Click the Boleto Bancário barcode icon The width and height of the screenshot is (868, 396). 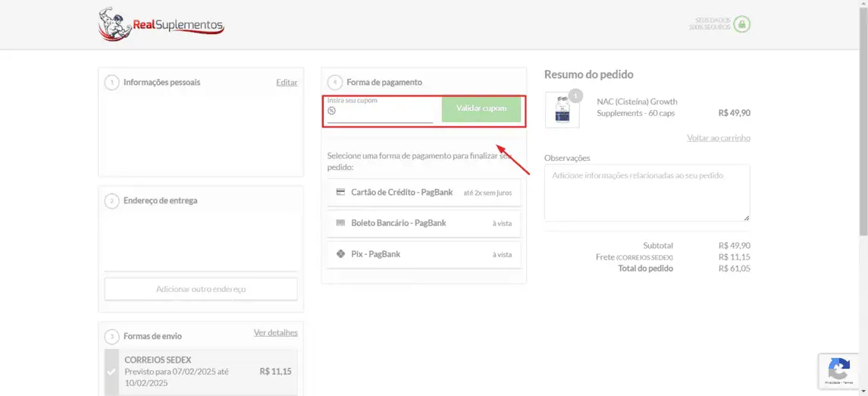click(341, 222)
